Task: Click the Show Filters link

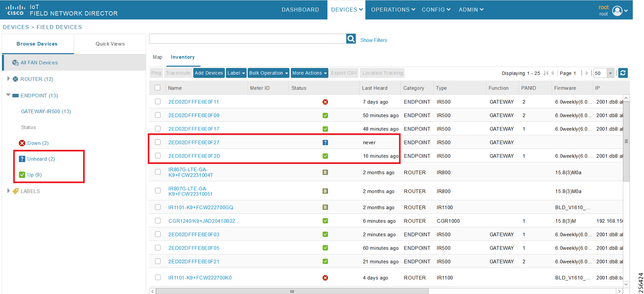Action: coord(374,40)
